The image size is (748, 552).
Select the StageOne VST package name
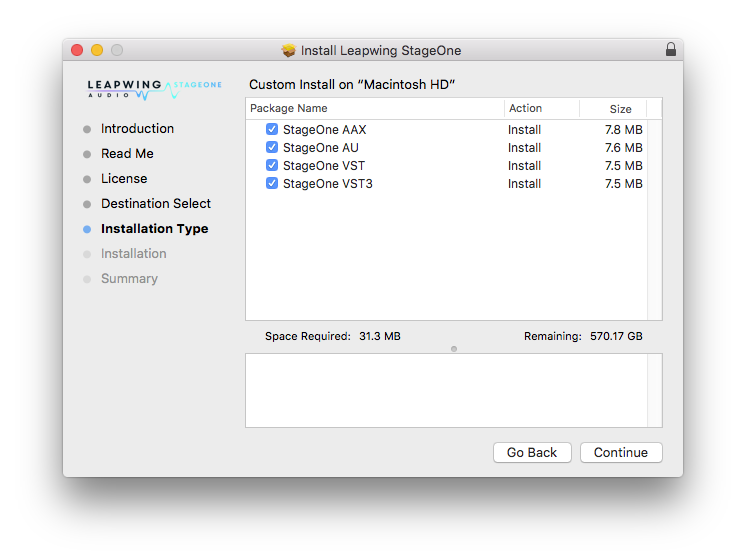tap(324, 166)
